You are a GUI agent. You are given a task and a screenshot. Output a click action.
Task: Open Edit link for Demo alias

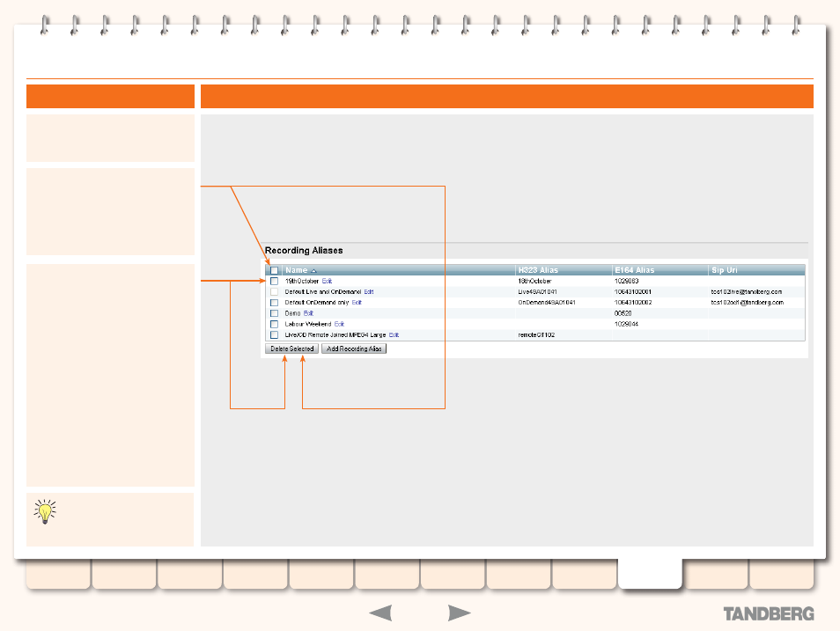pos(308,313)
